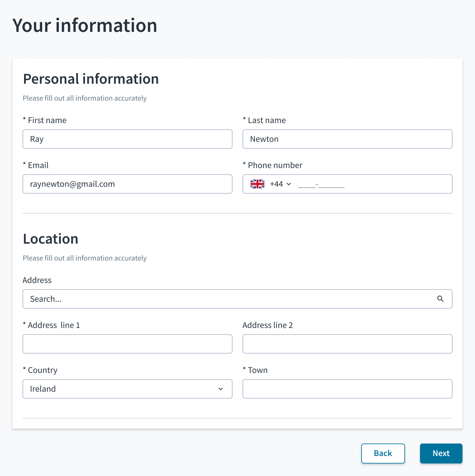This screenshot has height=476, width=475.
Task: Select the Ireland country combo box
Action: click(127, 389)
